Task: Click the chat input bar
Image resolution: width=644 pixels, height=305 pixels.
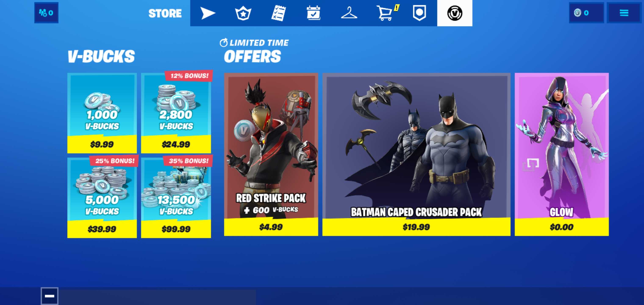Action: point(157,297)
